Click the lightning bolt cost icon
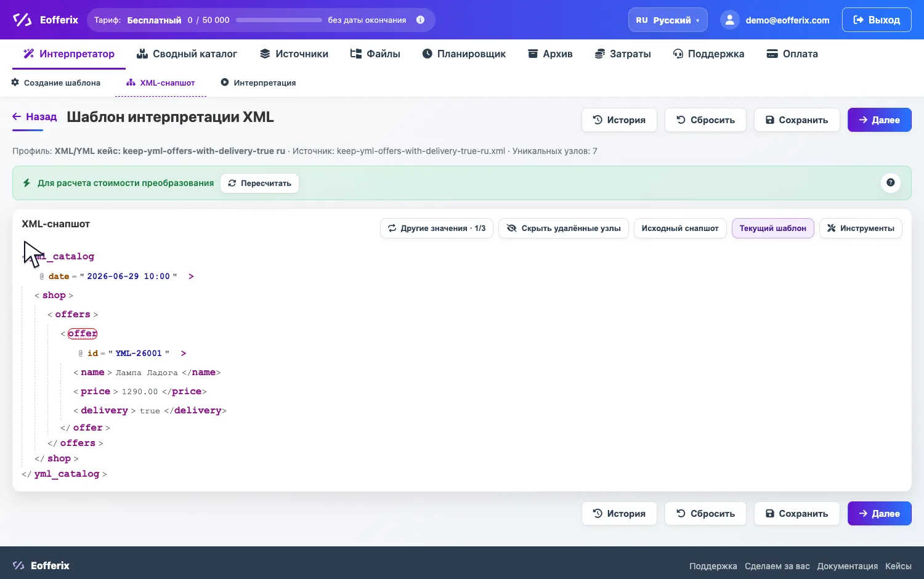 (26, 183)
